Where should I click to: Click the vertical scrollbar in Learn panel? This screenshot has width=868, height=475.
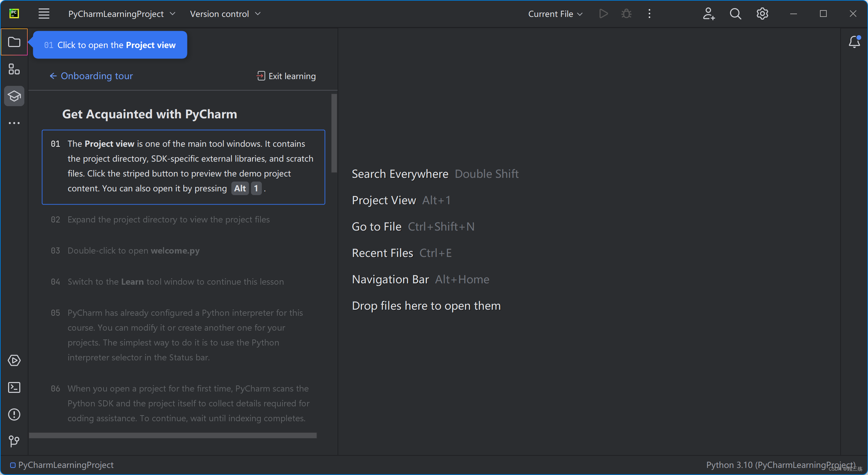[x=334, y=133]
